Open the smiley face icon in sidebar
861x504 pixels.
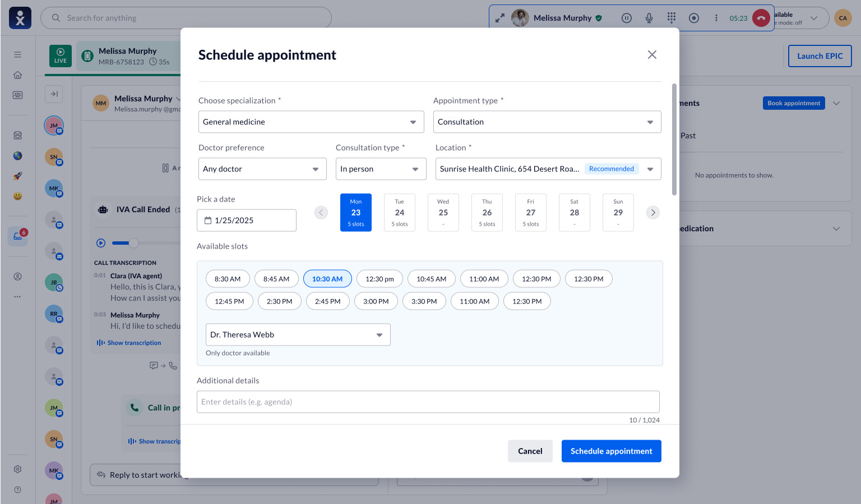click(x=17, y=196)
